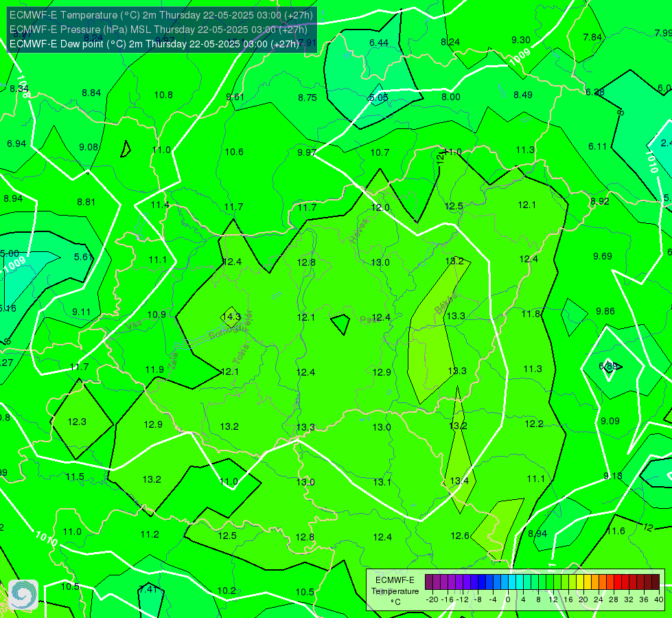Click the 11.6 temperature value
Screen dimensions: 672x618
616,531
